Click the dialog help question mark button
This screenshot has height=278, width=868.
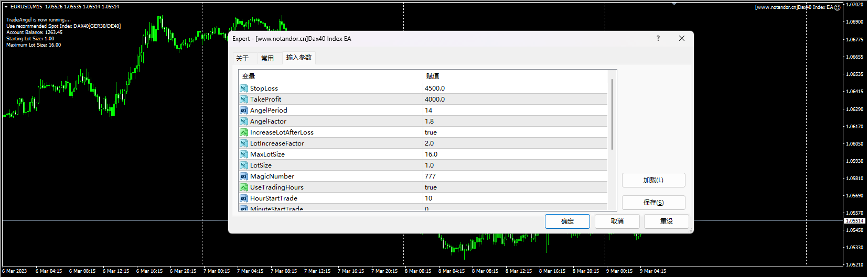point(658,38)
